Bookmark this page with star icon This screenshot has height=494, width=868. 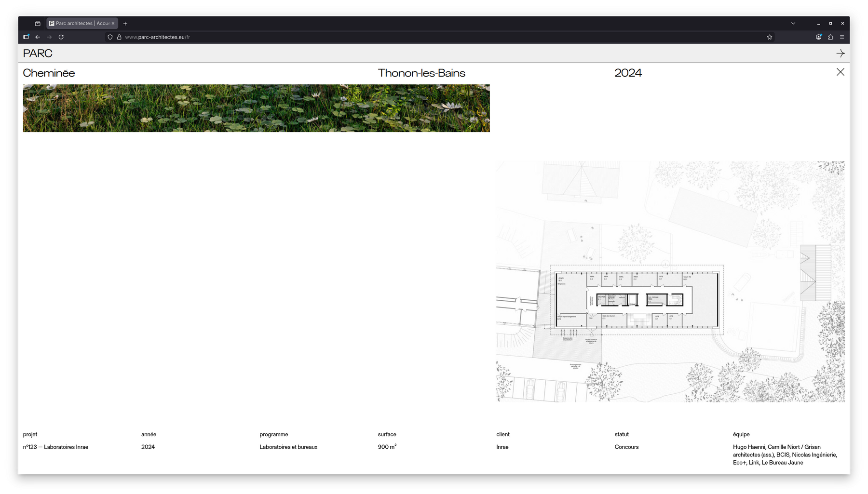[x=769, y=37]
